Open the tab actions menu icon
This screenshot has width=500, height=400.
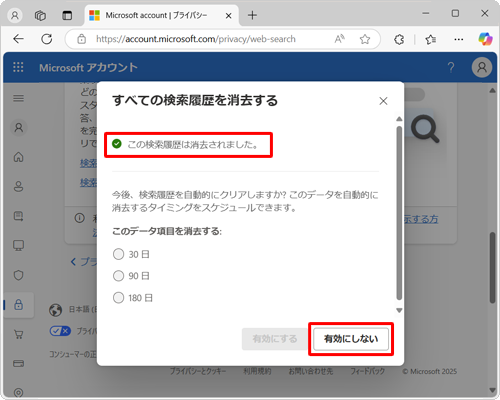[x=67, y=15]
